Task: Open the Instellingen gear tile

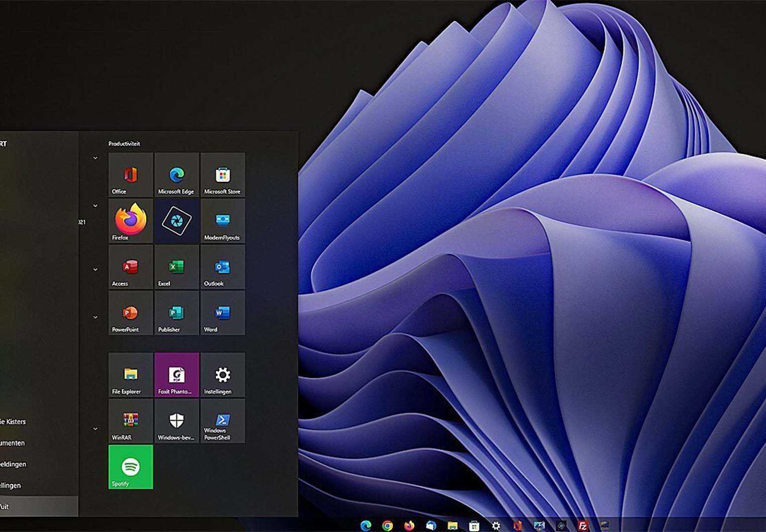Action: [223, 375]
